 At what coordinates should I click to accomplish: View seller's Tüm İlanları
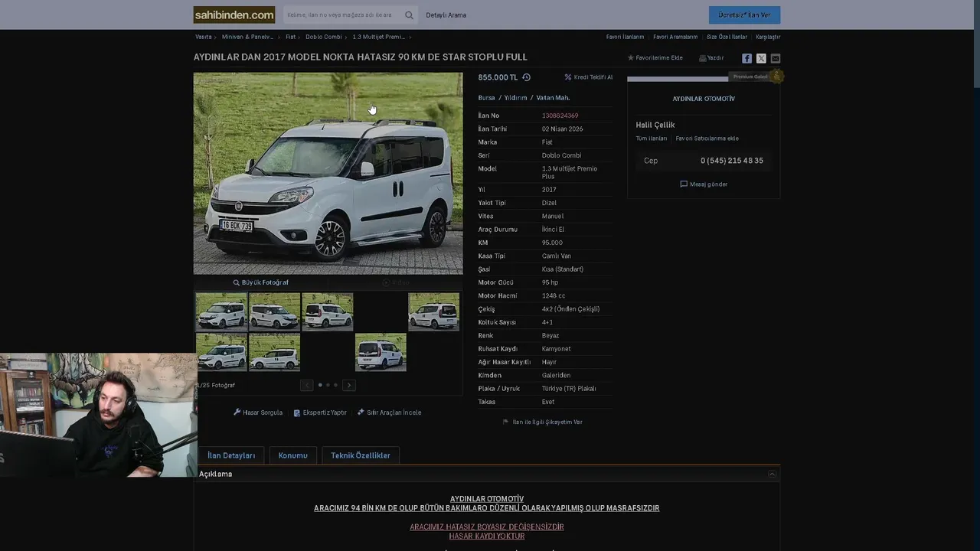(652, 139)
